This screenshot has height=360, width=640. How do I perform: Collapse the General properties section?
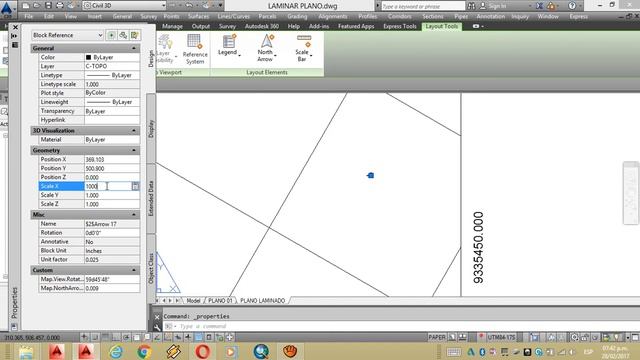134,48
